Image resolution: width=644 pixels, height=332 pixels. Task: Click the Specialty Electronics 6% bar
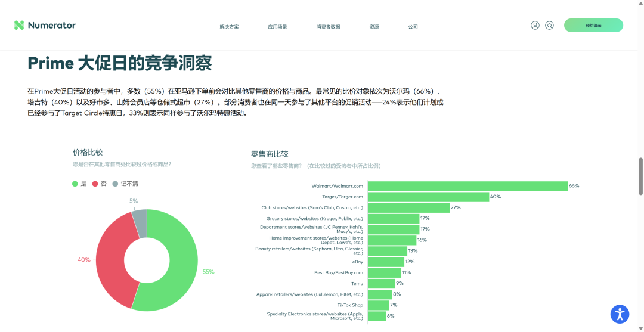(377, 316)
